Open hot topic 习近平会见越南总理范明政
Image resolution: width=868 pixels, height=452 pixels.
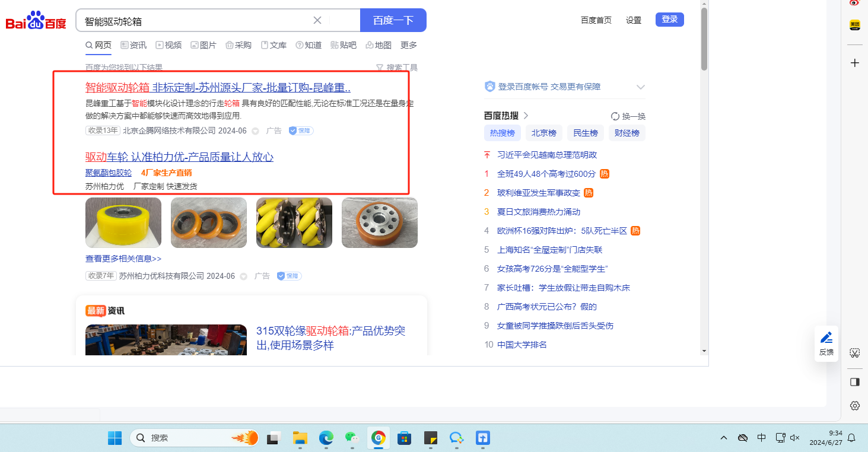tap(547, 155)
